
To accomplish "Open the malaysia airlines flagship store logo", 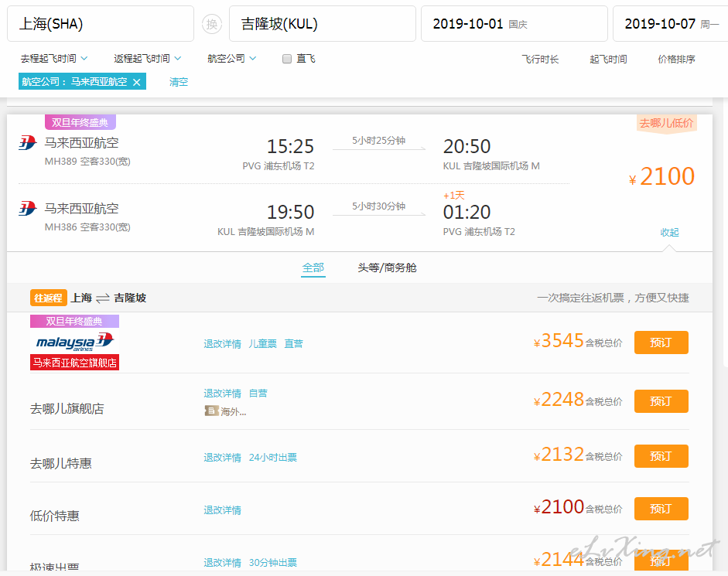I will point(75,342).
